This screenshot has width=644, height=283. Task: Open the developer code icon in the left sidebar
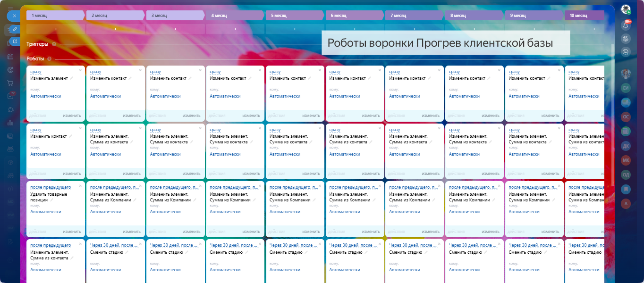point(10,189)
